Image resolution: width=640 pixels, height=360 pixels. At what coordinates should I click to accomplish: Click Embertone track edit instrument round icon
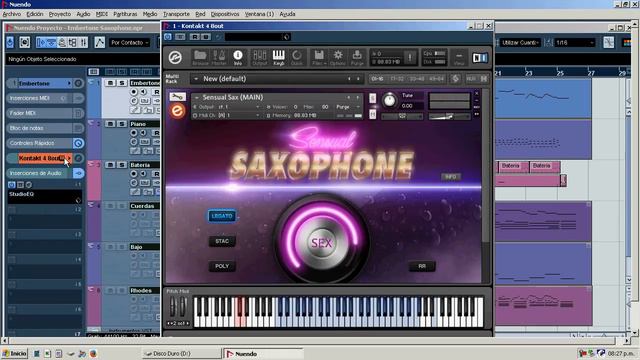(x=78, y=83)
